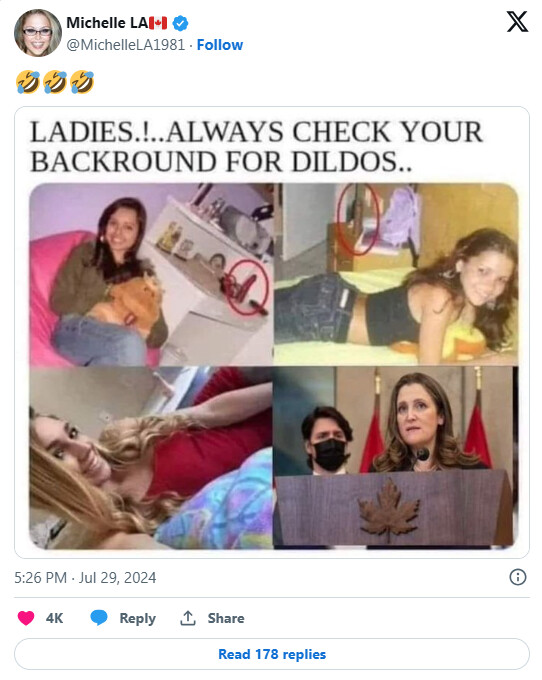Like the post with the pink heart
542x680 pixels.
tap(26, 618)
